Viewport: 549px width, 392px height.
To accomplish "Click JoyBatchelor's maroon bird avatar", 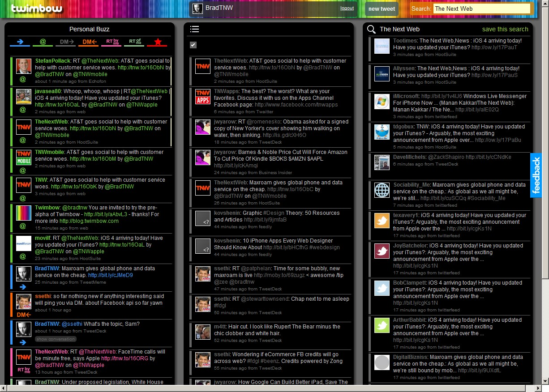I will pyautogui.click(x=382, y=251).
